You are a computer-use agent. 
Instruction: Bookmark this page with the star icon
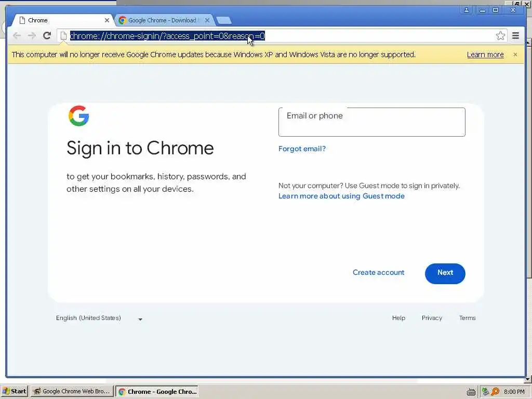point(500,36)
